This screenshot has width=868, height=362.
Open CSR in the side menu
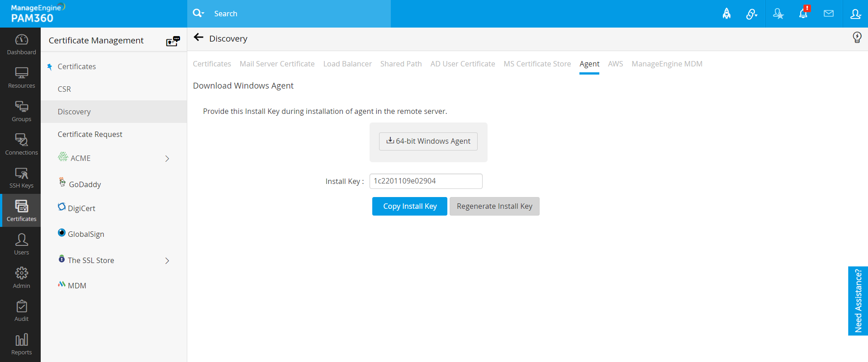click(x=64, y=89)
